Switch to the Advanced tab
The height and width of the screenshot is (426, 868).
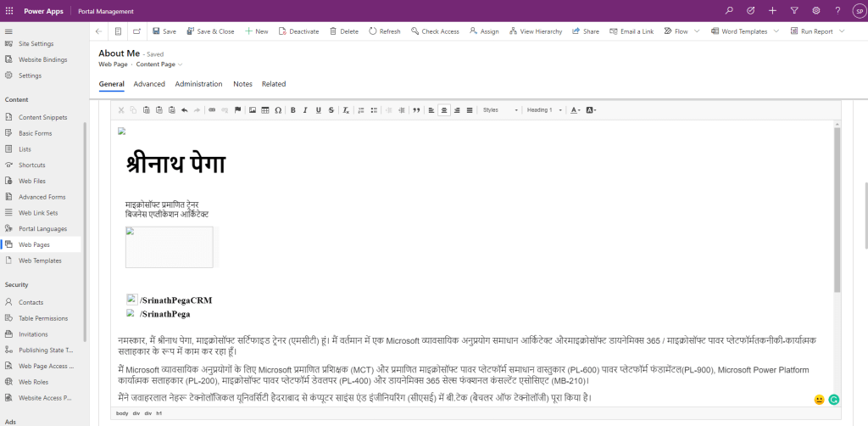click(149, 84)
